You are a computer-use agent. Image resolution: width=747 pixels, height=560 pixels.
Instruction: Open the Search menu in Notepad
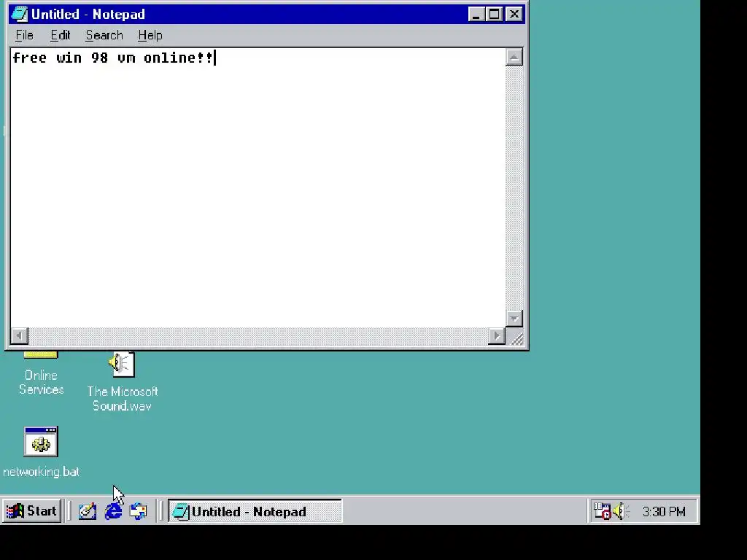coord(104,35)
